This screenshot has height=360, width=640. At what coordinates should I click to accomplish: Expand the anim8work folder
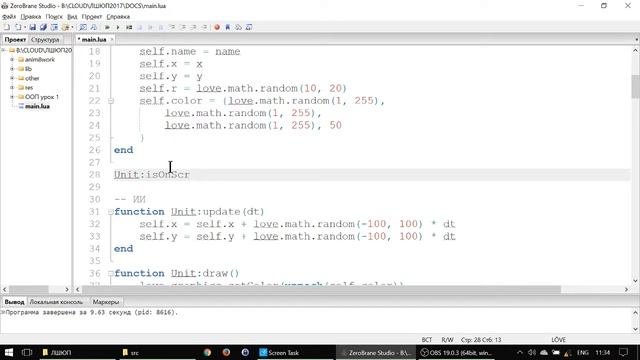pos(12,60)
